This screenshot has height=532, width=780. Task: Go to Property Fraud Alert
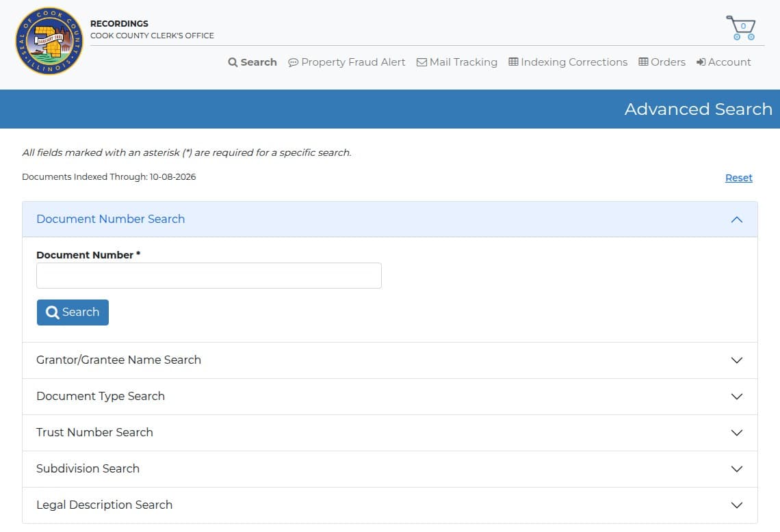pyautogui.click(x=347, y=62)
